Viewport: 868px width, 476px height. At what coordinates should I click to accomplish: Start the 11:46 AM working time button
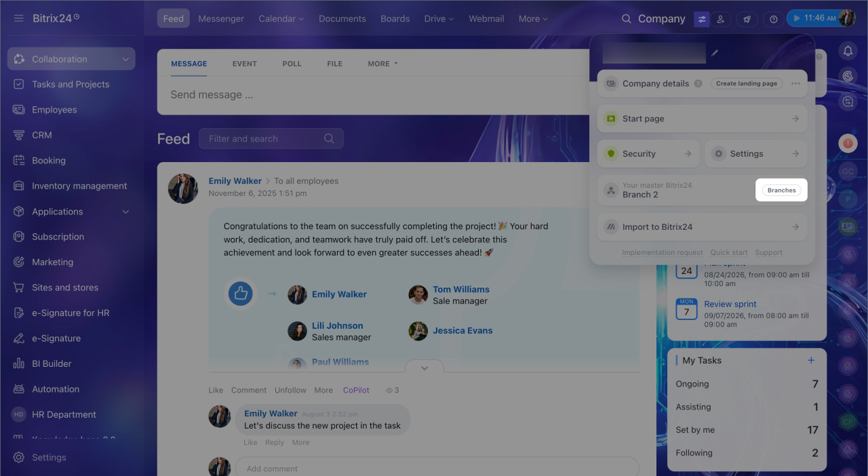click(x=812, y=18)
